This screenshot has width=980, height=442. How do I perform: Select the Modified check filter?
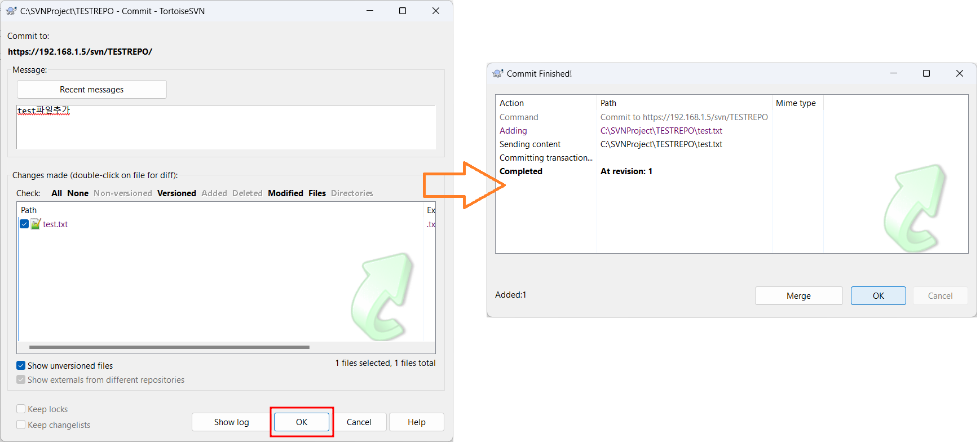tap(285, 193)
